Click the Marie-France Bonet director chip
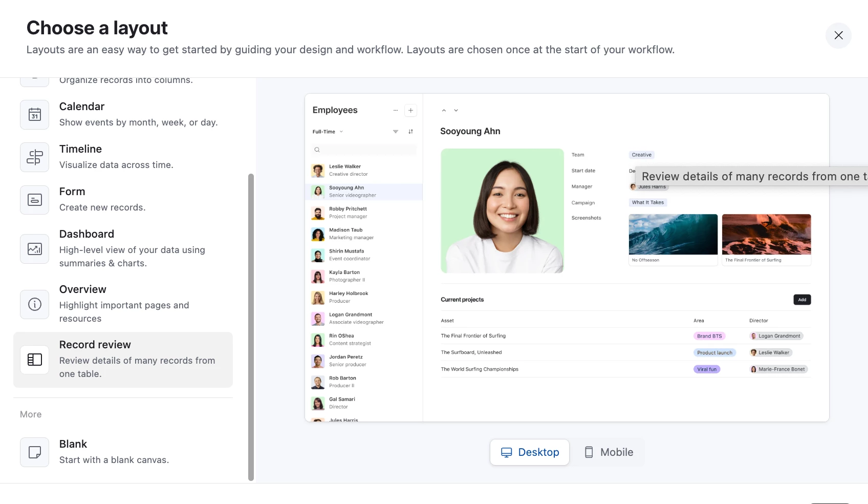The image size is (868, 504). (x=778, y=369)
